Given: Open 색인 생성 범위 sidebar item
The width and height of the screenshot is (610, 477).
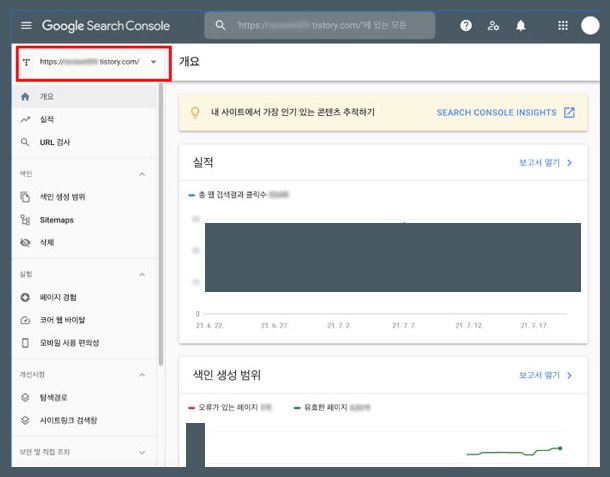Looking at the screenshot, I should (x=84, y=197).
